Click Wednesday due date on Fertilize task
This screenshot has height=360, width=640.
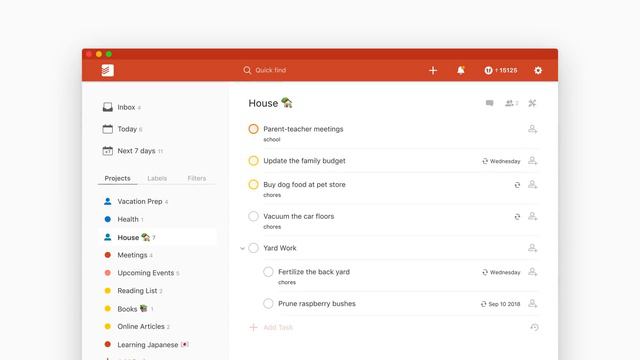coord(501,272)
